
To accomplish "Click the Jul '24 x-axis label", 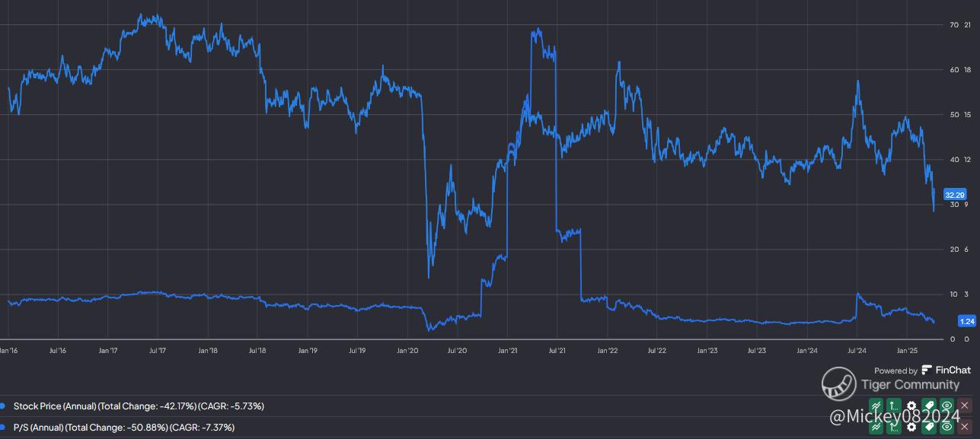I will [857, 351].
